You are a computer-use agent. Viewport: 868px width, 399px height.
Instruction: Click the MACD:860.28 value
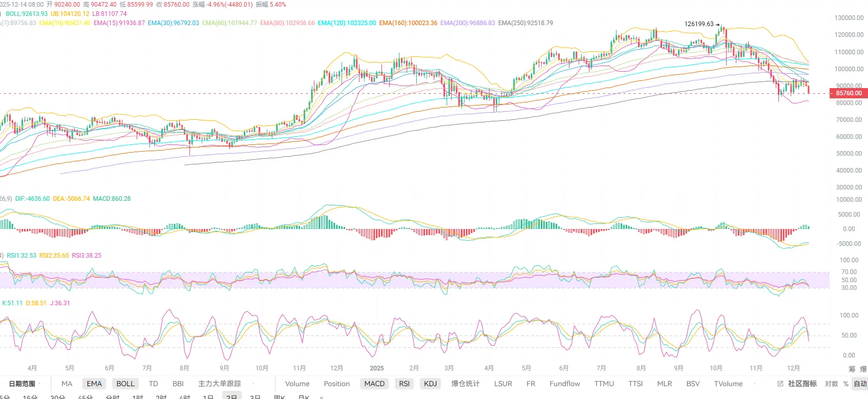click(112, 199)
